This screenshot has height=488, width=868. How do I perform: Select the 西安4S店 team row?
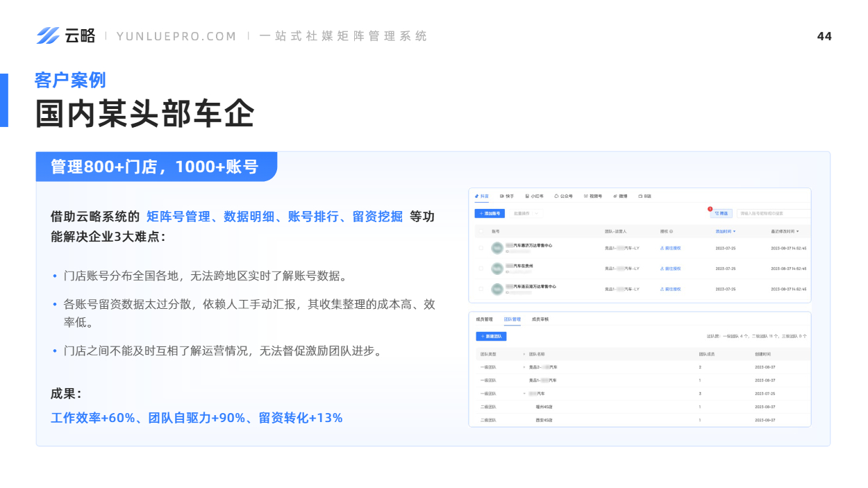click(544, 421)
